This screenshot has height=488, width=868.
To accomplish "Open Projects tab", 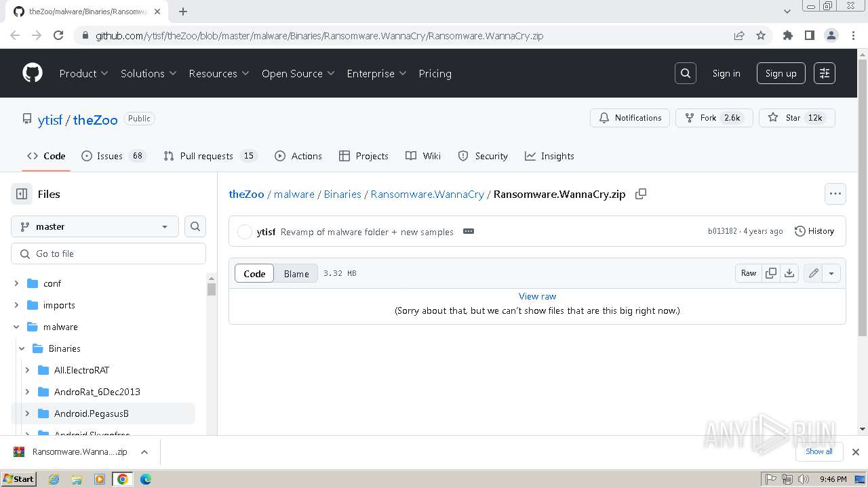I will pyautogui.click(x=363, y=156).
